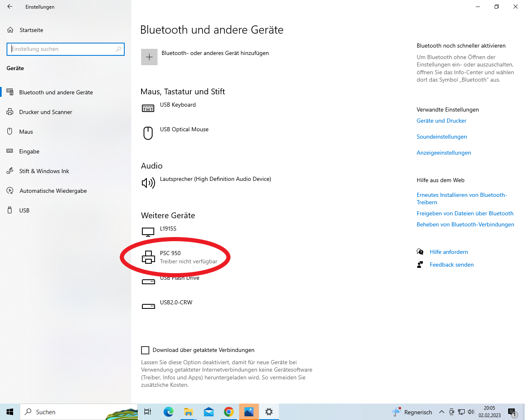The image size is (525, 420).
Task: Click search magnifier icon in settings search box
Action: [x=119, y=49]
